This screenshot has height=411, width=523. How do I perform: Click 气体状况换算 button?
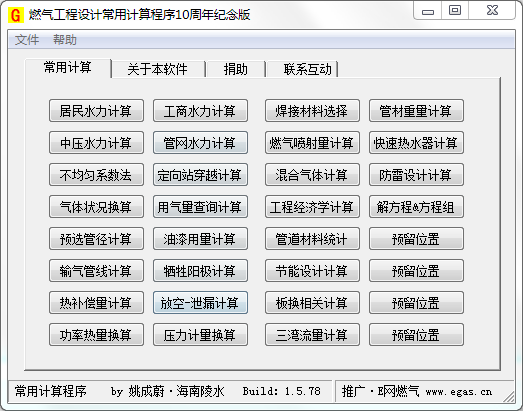(x=96, y=207)
